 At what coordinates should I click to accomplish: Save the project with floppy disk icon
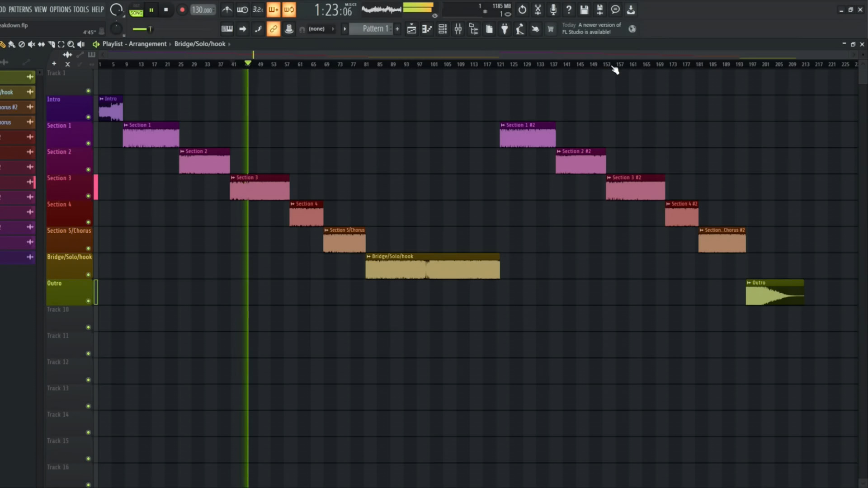[x=584, y=9]
